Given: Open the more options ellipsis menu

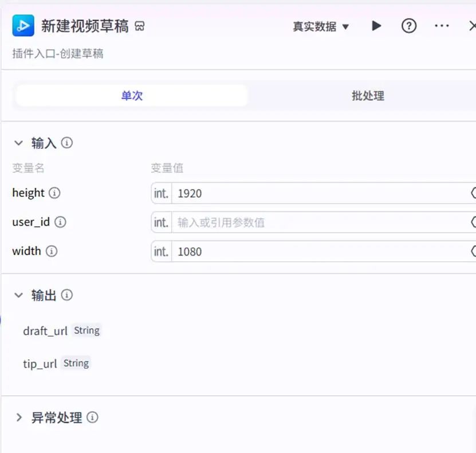Looking at the screenshot, I should (442, 26).
